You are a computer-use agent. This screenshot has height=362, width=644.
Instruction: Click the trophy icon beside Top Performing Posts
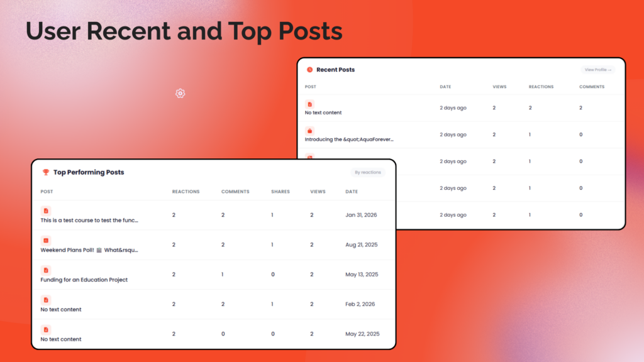[x=45, y=172]
